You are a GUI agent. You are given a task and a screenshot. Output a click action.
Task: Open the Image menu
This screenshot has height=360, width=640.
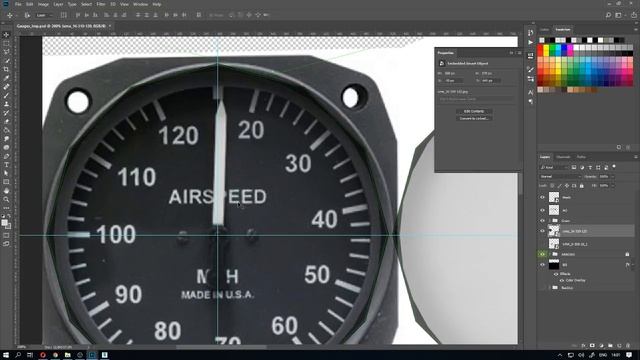(43, 4)
